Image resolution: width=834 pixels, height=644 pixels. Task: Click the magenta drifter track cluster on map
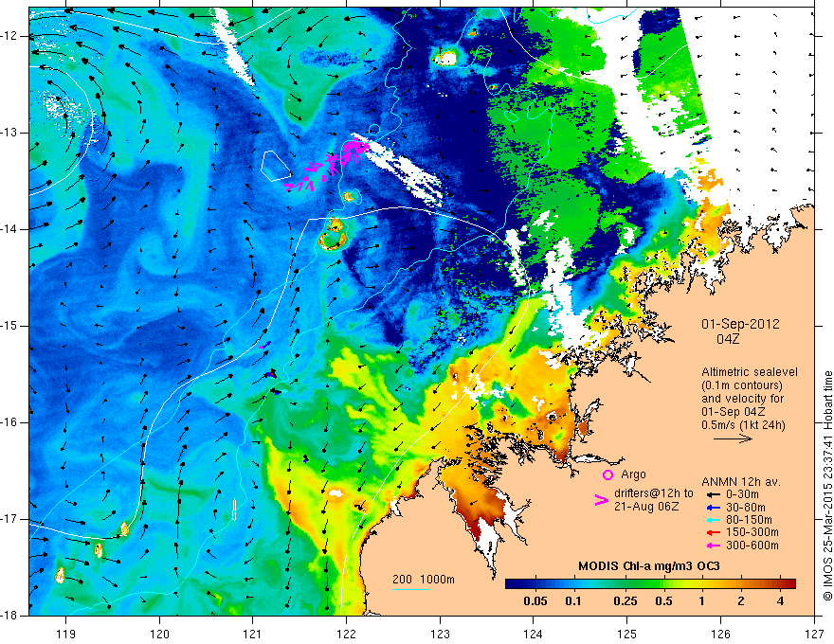coord(327,165)
